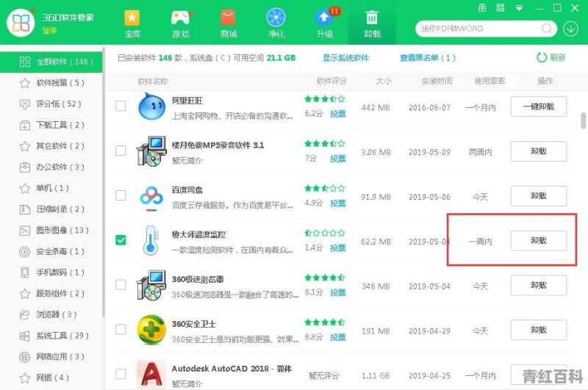Screen dimensions: 588x390
Task: Click the skin grid icon in title bar
Action: click(x=501, y=8)
